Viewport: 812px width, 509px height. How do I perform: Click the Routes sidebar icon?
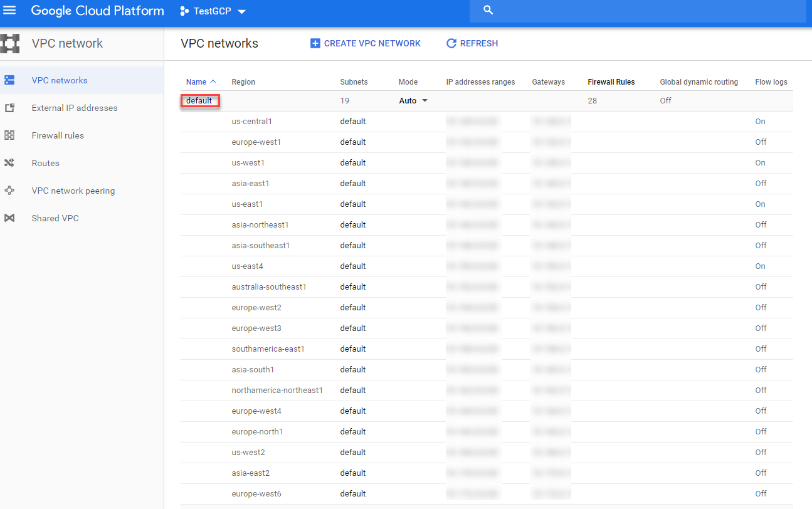coord(9,163)
